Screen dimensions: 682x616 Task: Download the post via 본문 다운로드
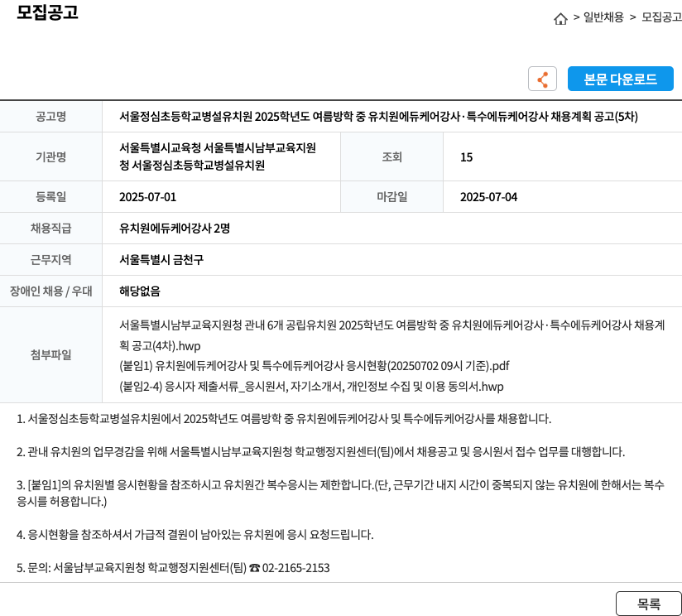[621, 79]
